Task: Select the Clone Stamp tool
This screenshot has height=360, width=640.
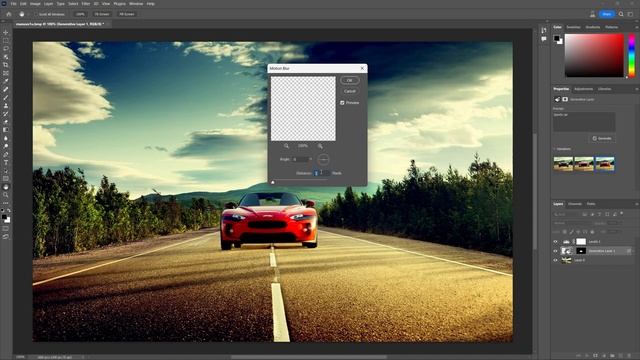Action: pyautogui.click(x=6, y=106)
